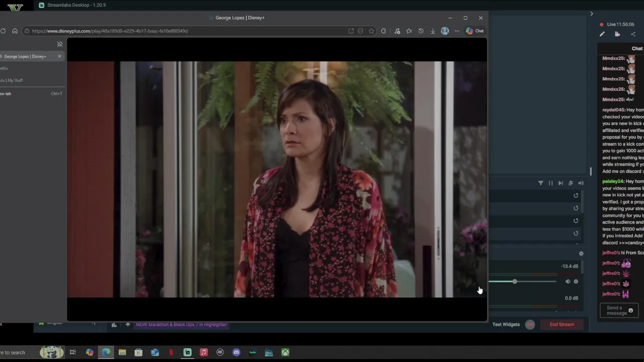The height and width of the screenshot is (362, 644).
Task: Open the mini feed filter icon
Action: coord(541,183)
